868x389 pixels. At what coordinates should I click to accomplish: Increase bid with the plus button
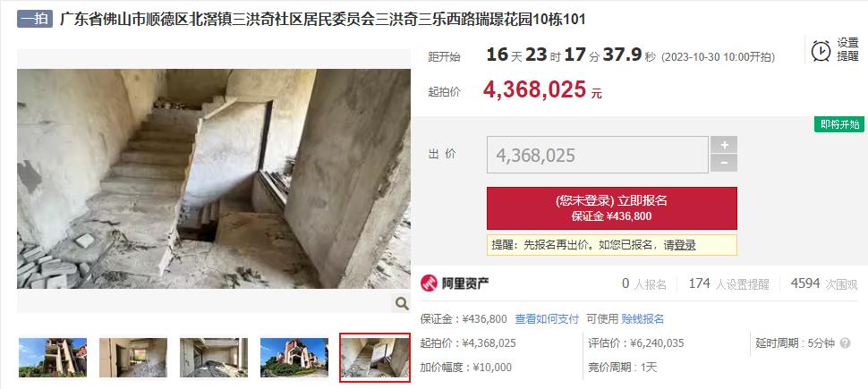point(724,145)
